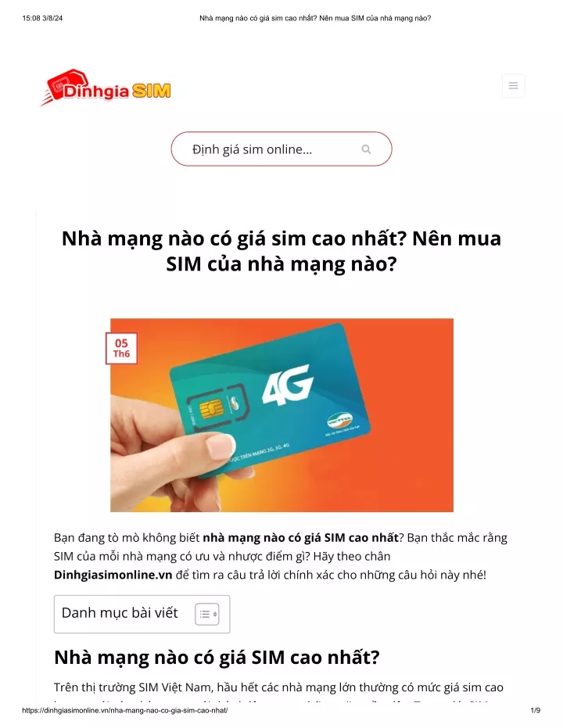This screenshot has width=563, height=728.
Task: Open the Dinhgiasimonline.vn bold link text
Action: [x=113, y=575]
